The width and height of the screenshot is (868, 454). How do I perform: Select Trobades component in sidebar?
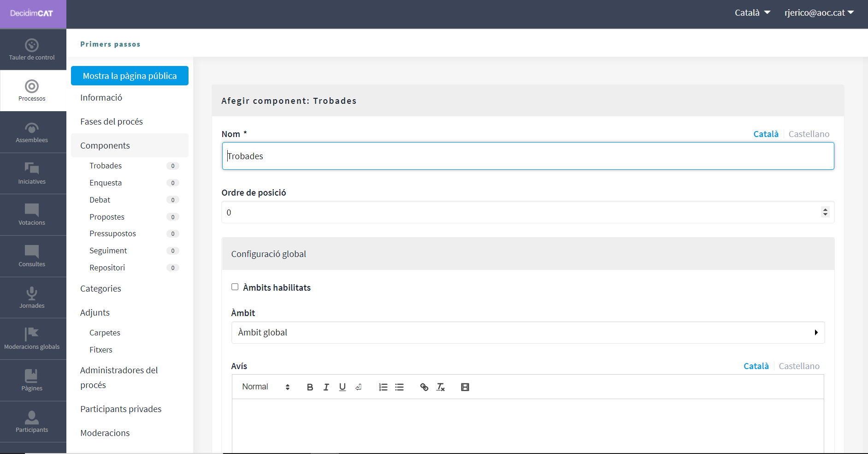(106, 166)
